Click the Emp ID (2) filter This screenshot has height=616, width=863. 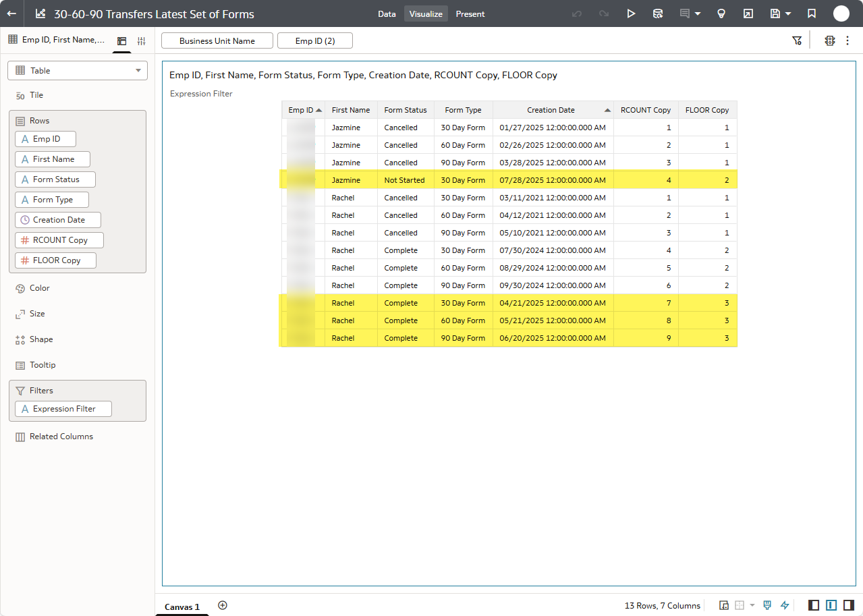(x=315, y=40)
